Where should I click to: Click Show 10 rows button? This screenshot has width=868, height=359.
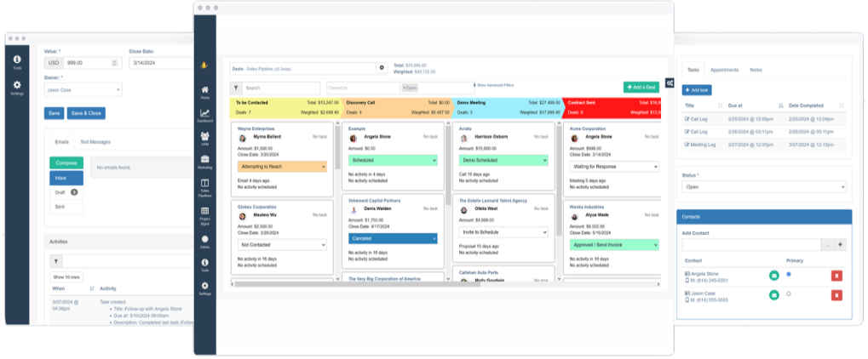tap(66, 276)
